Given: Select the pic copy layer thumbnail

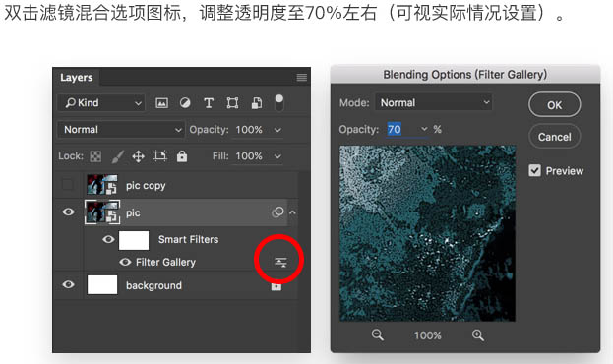Looking at the screenshot, I should click(101, 185).
